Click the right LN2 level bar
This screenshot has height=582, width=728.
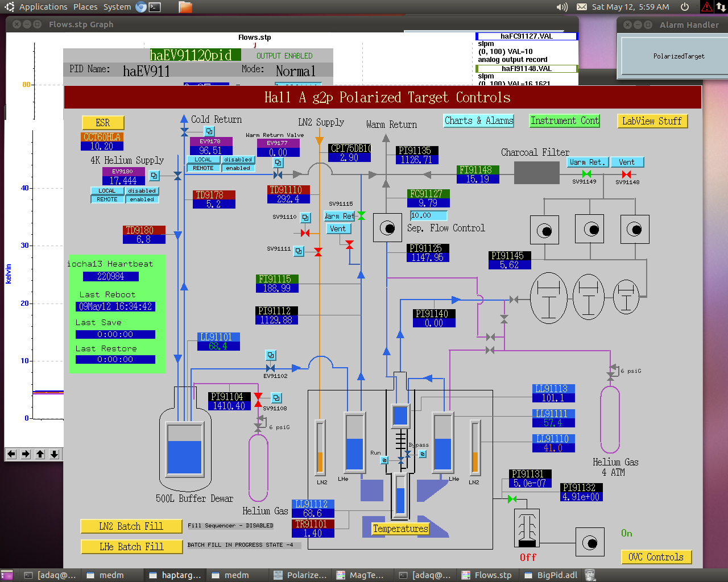pos(475,447)
